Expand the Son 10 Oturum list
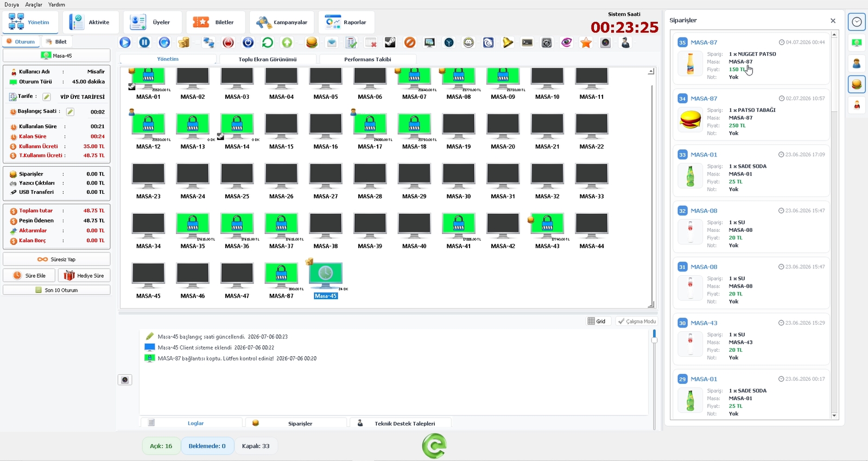This screenshot has height=461, width=868. coord(56,290)
